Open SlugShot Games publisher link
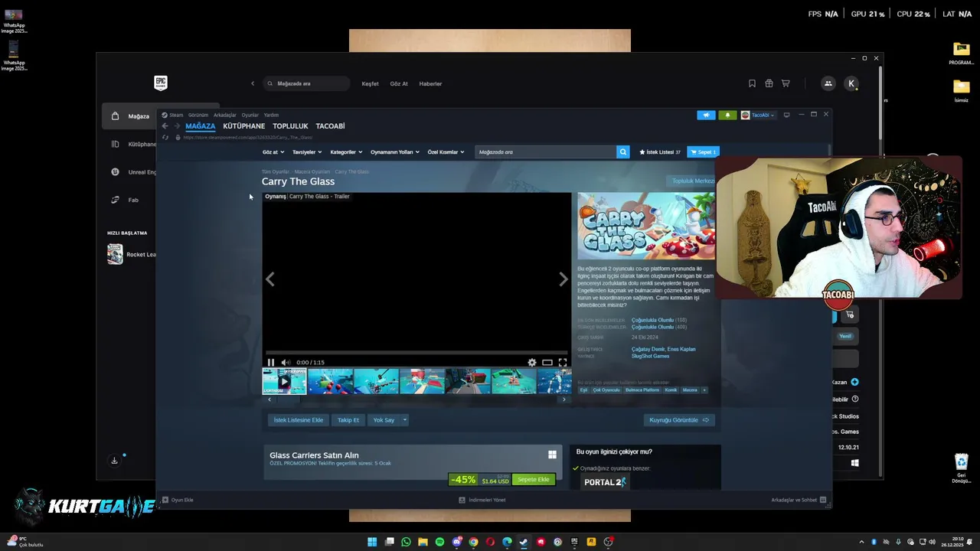980x551 pixels. (651, 356)
